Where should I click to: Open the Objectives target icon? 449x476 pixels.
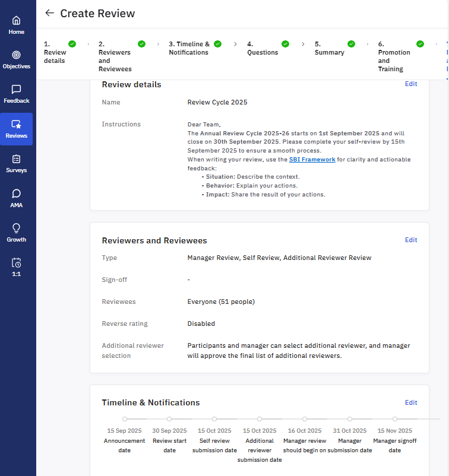16,55
